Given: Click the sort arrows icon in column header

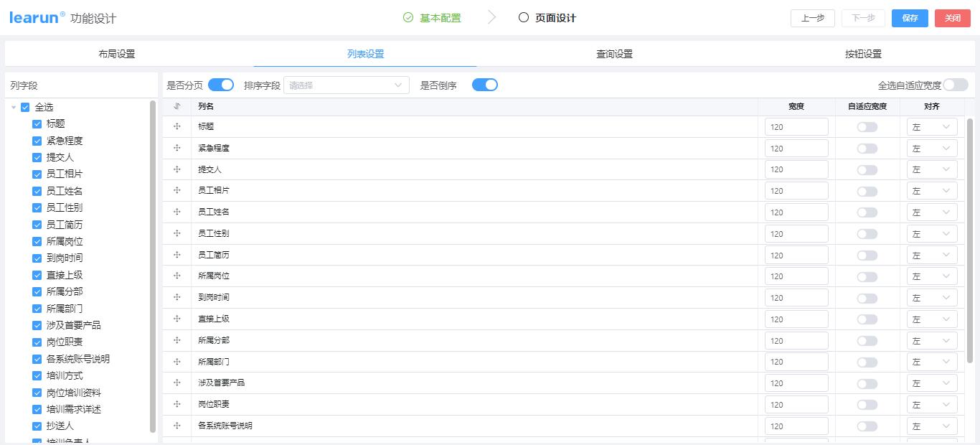Looking at the screenshot, I should [176, 106].
